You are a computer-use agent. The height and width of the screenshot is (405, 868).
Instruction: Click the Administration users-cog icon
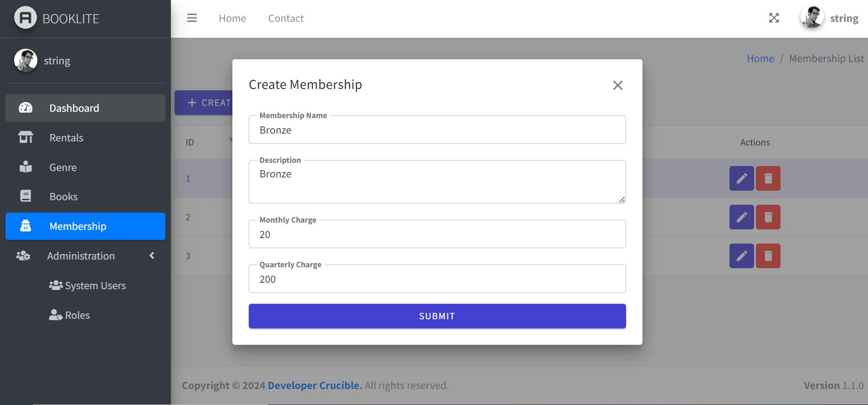(x=23, y=256)
